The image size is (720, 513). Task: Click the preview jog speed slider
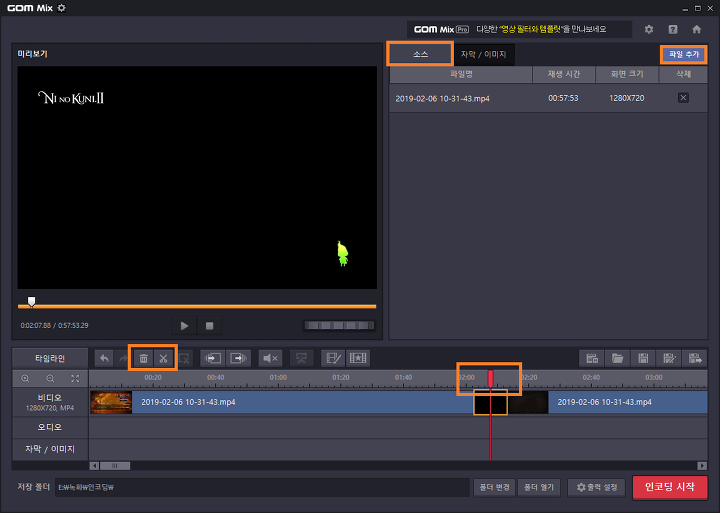[x=339, y=326]
